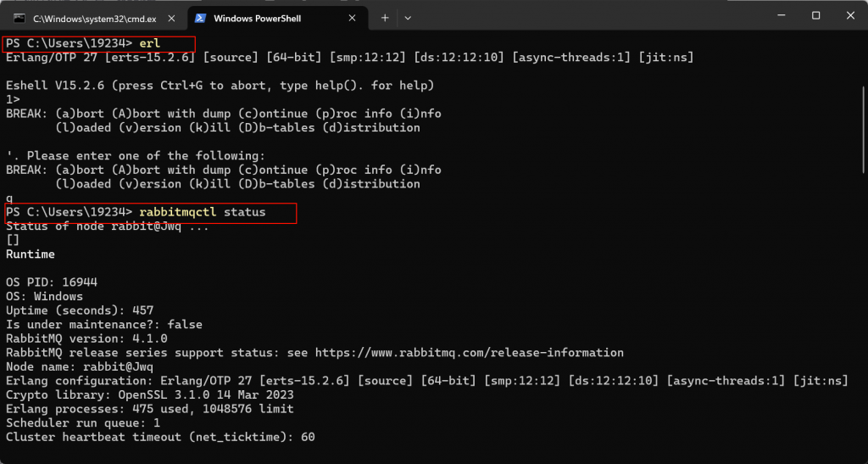The width and height of the screenshot is (868, 464).
Task: Open a new tab with the plus icon
Action: coord(385,19)
